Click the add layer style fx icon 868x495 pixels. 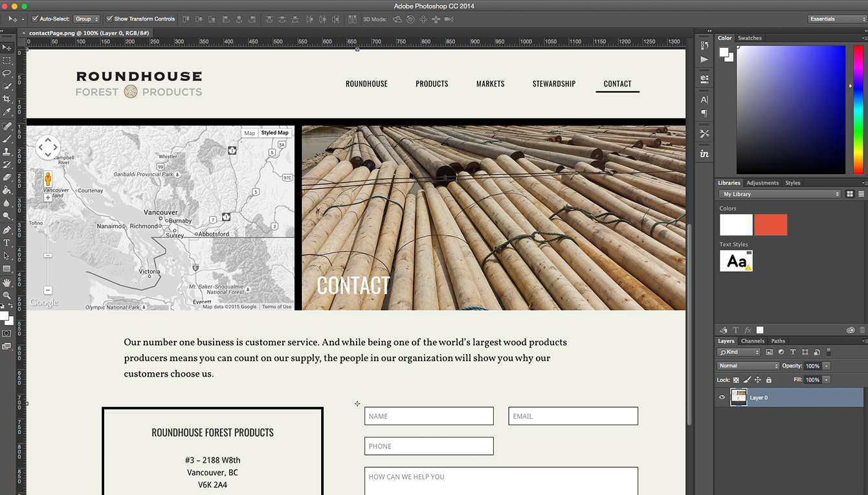coord(748,330)
